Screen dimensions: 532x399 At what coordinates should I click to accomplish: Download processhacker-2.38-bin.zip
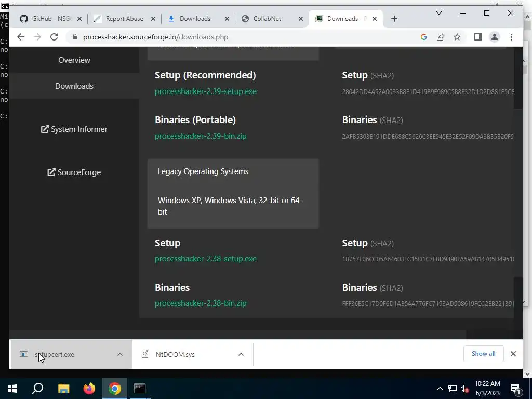pos(201,303)
